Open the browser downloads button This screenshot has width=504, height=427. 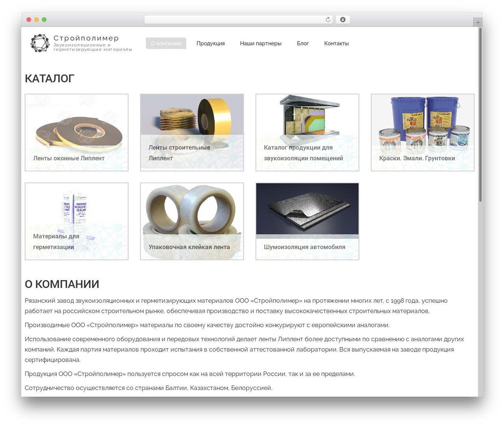[343, 20]
